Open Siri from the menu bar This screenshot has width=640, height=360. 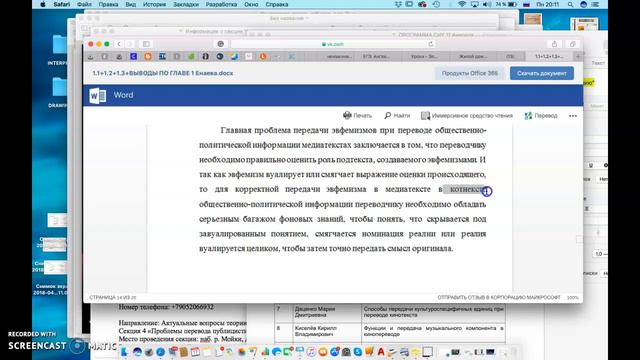(583, 4)
